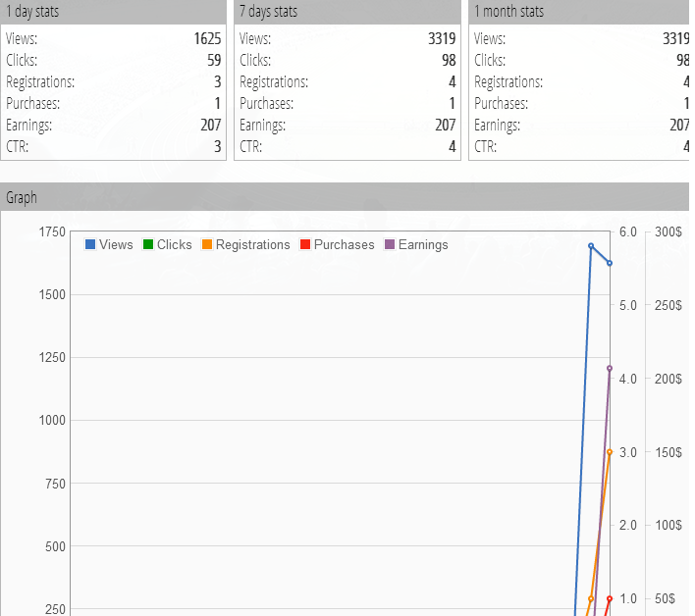
Task: Select the lower orange Registrations data point
Action: tap(591, 598)
